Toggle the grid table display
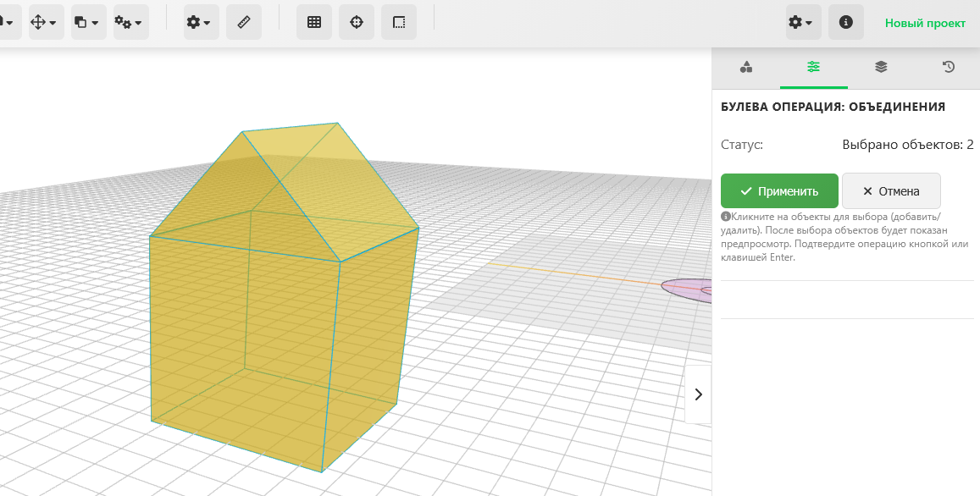980x496 pixels. coord(314,22)
